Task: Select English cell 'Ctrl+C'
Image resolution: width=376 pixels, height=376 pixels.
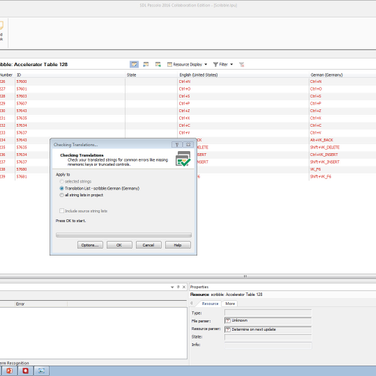Action: 244,125
